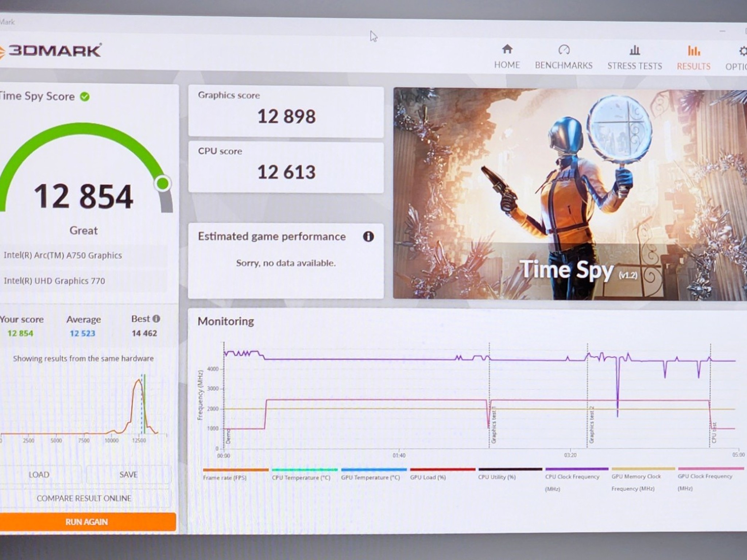
Task: Toggle the CPU Clock Frequency legend item
Action: click(572, 477)
